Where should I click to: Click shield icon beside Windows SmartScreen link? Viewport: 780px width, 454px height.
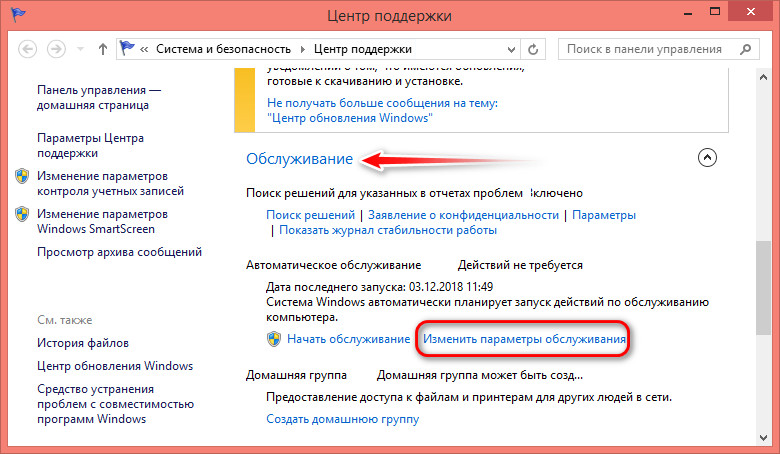(x=22, y=214)
